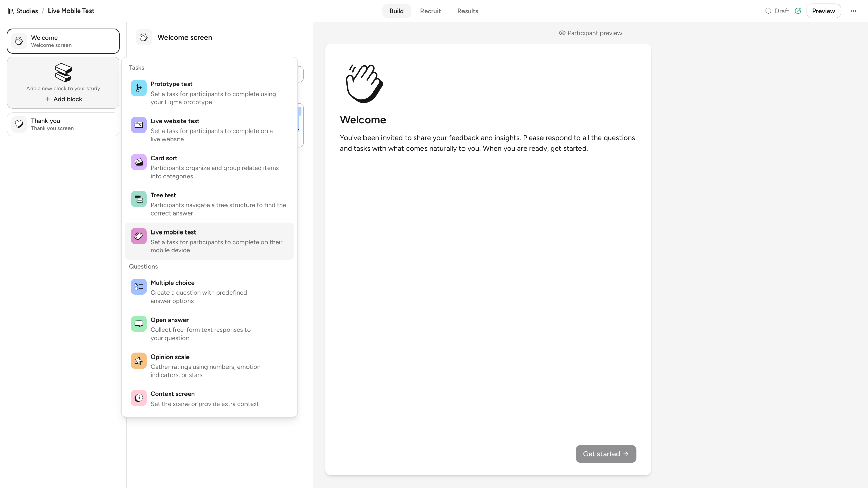Click the Live mobile test icon
Screen dimensions: 868x488
point(139,236)
